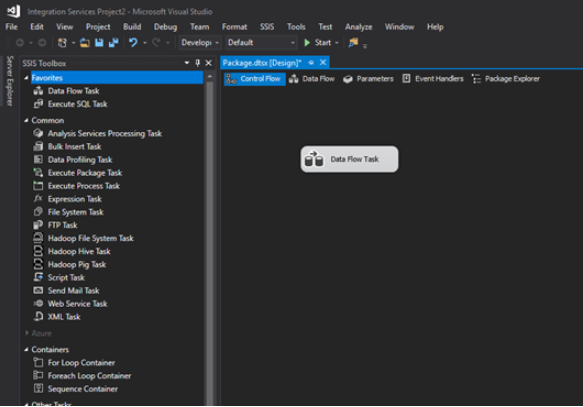Open the File menu
This screenshot has height=407, width=583.
coord(11,27)
